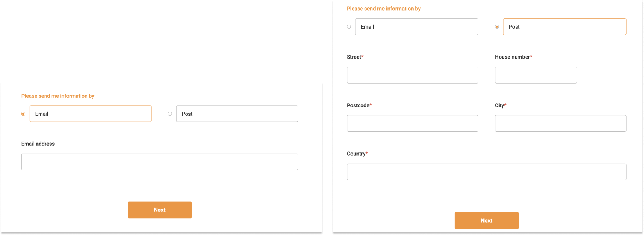This screenshot has height=235, width=644.
Task: Click the City field label
Action: 499,105
